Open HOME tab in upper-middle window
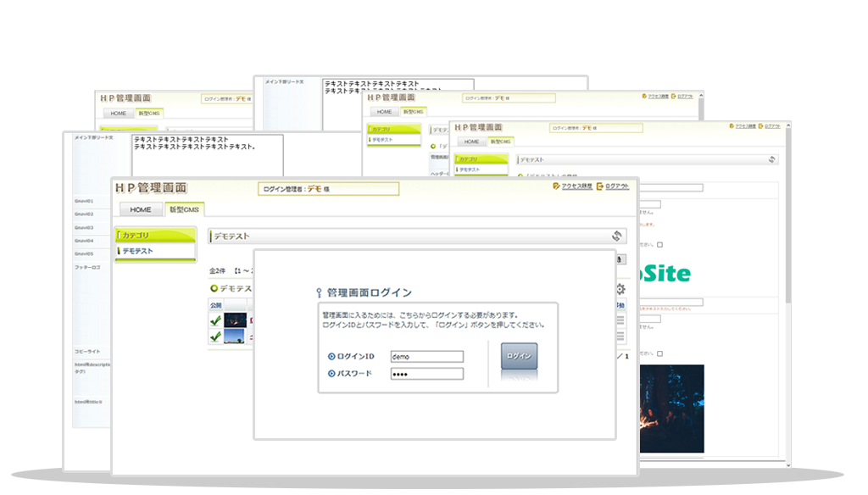The image size is (868, 495). coord(384,112)
